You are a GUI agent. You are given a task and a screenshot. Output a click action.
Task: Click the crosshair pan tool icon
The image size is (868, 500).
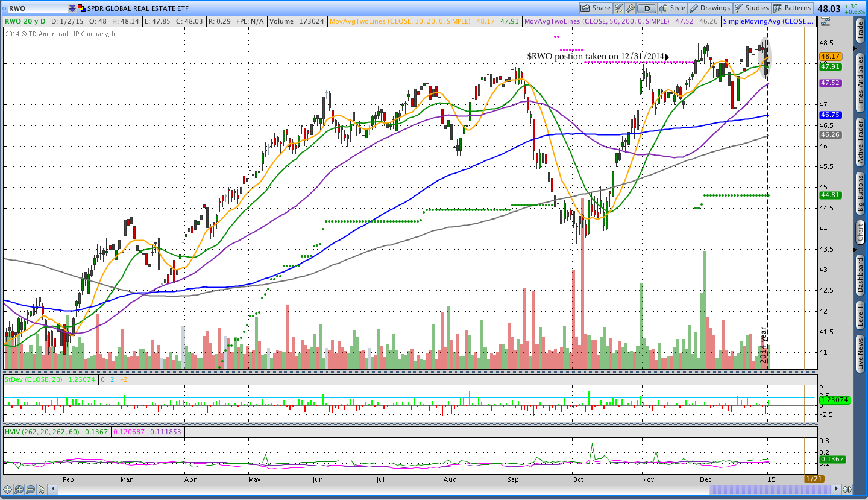pos(8,489)
